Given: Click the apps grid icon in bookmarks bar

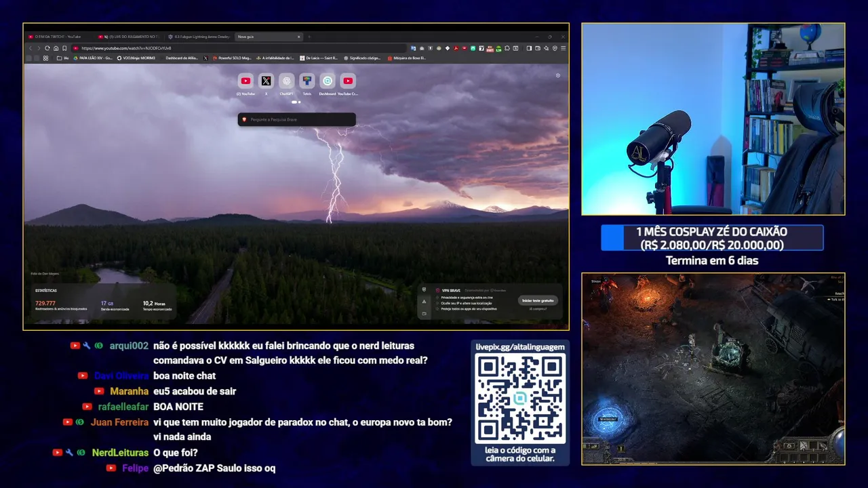Looking at the screenshot, I should 45,58.
